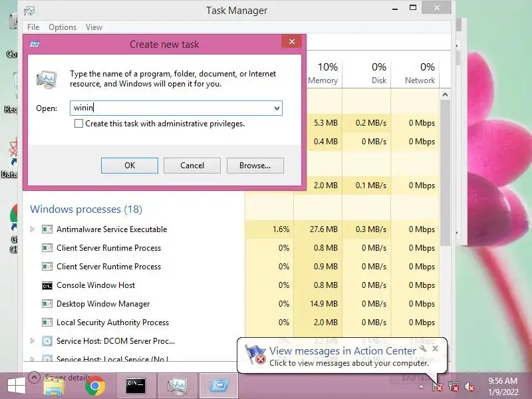This screenshot has height=399, width=532.
Task: Select Console Window Host row name
Action: 96,285
